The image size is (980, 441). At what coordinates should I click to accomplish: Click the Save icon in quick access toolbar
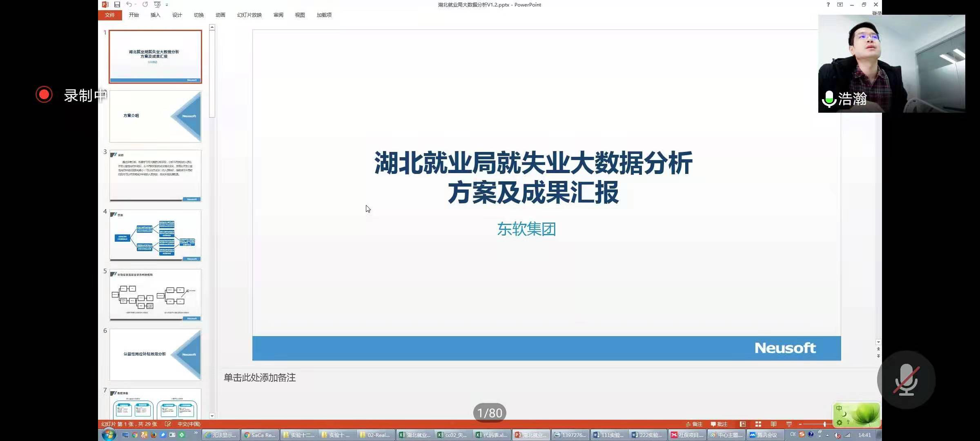point(117,4)
